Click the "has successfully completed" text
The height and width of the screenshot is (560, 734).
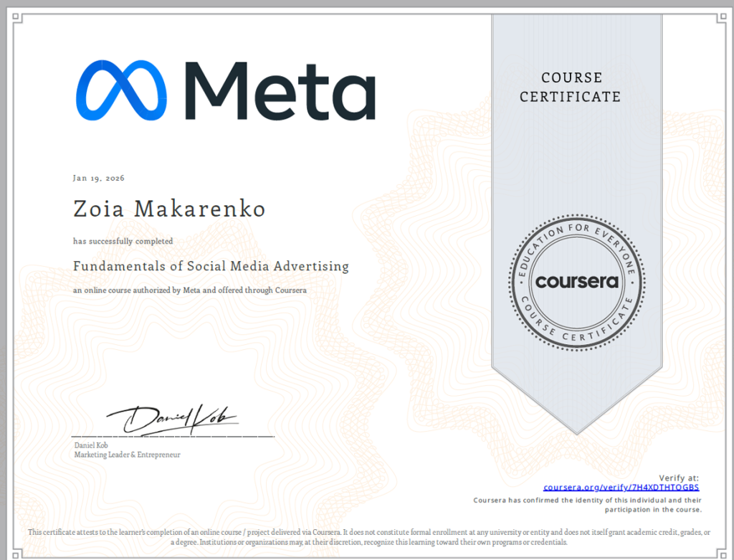click(123, 242)
